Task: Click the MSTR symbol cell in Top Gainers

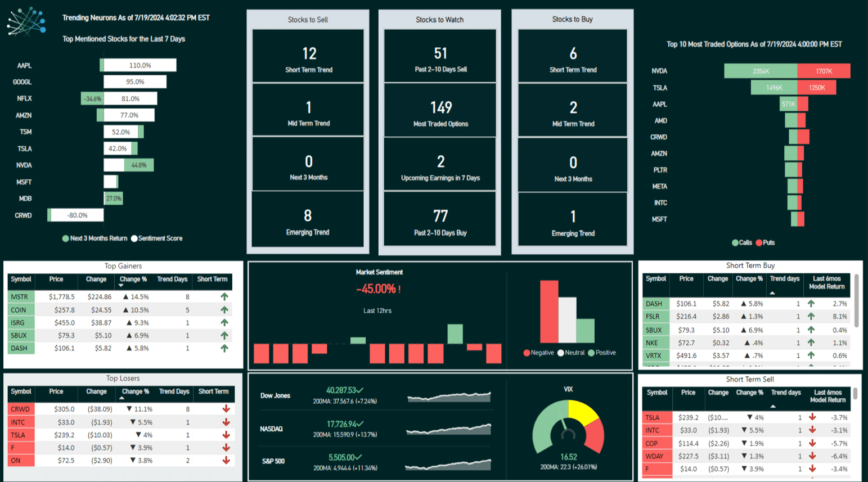Action: click(21, 296)
